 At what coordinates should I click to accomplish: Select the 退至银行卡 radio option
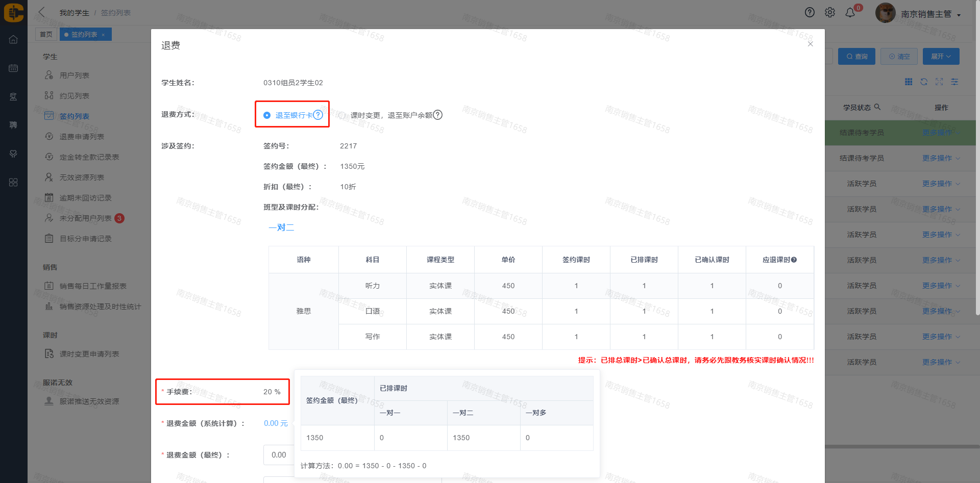(x=267, y=115)
